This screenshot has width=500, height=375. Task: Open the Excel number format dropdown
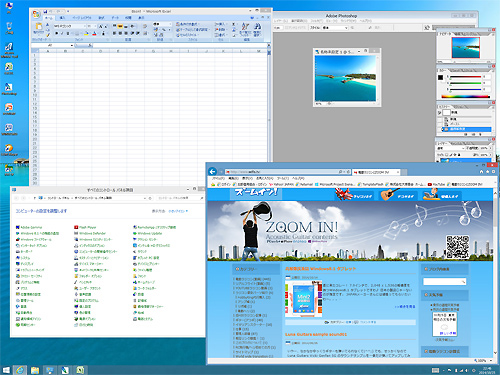170,24
